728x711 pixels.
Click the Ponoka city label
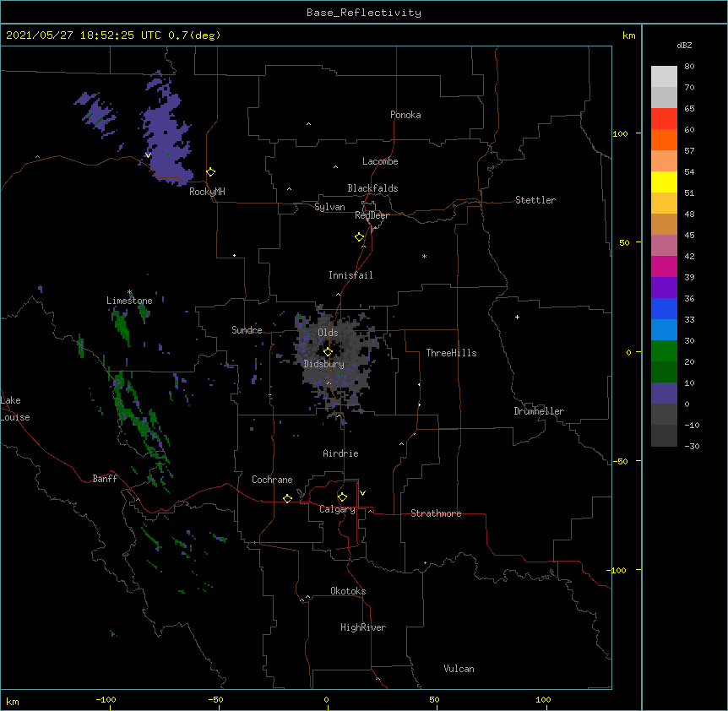coord(405,115)
